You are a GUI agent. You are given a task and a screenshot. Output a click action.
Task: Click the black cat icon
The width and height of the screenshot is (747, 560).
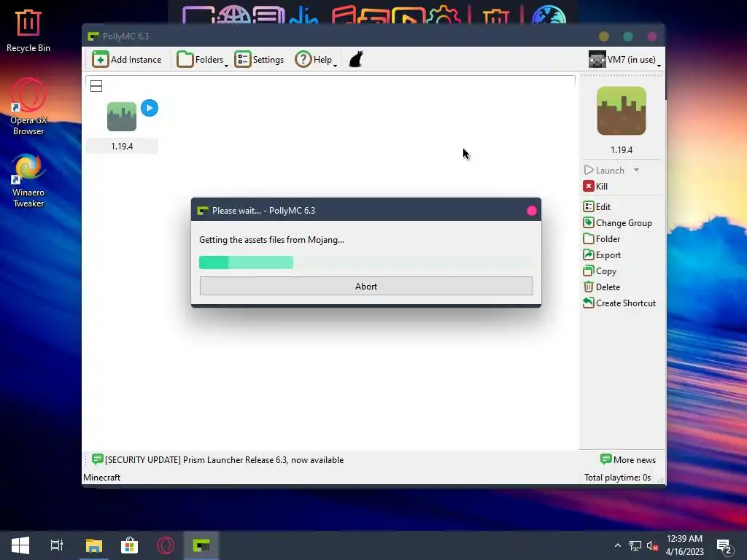(356, 60)
